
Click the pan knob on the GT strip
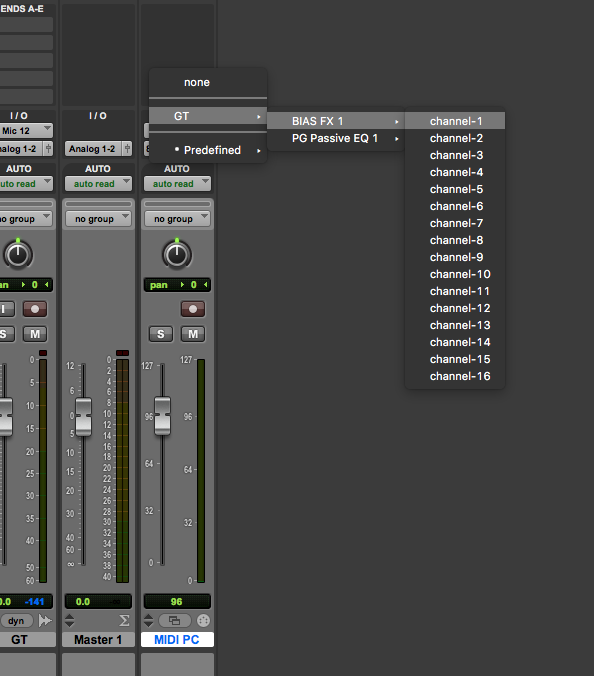(18, 255)
